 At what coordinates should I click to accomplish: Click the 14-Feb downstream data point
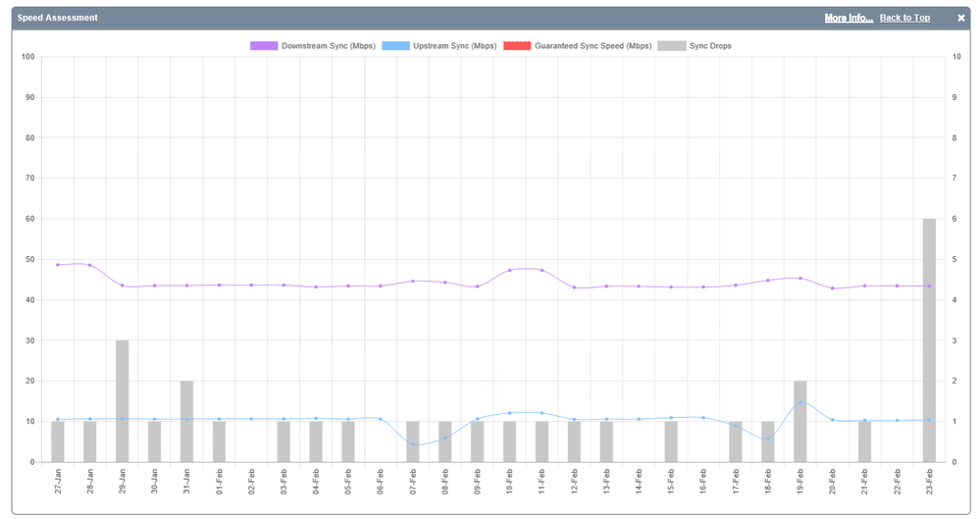(x=639, y=286)
